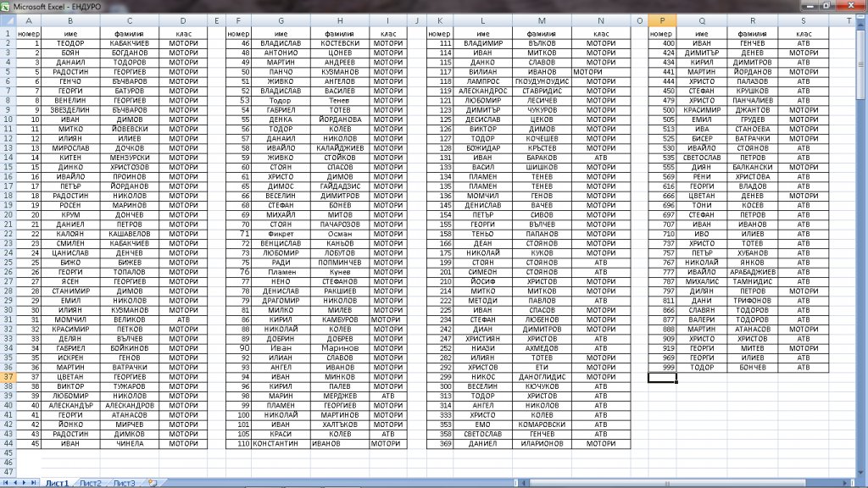
Task: Go to next sheet with tab arrow
Action: (24, 483)
